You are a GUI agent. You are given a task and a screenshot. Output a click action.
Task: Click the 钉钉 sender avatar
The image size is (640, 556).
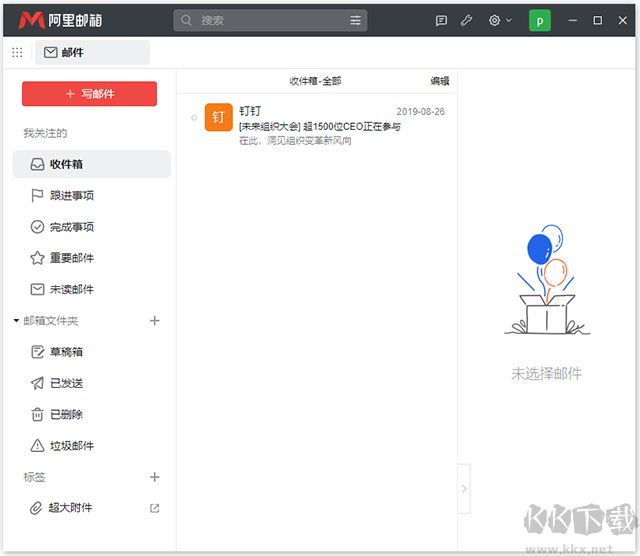click(218, 118)
